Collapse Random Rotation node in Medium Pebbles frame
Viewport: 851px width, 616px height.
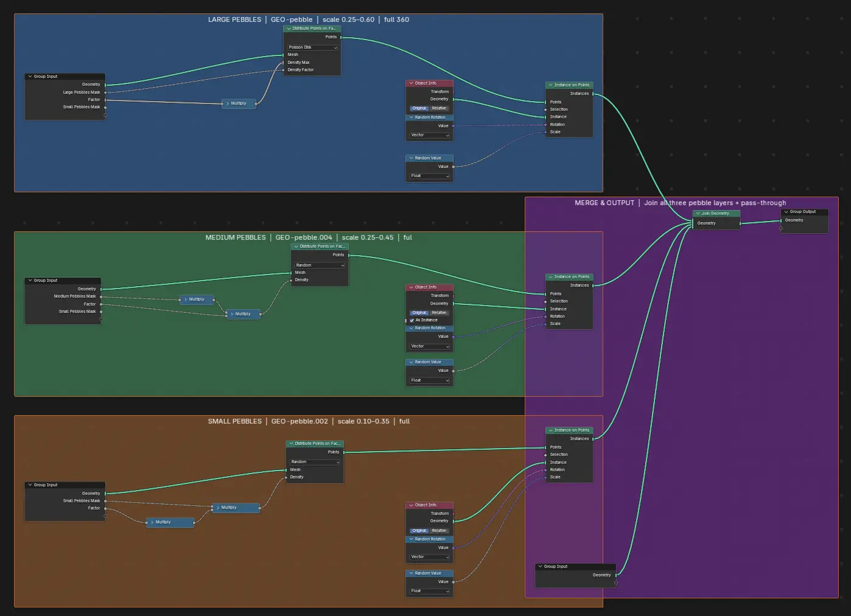(411, 328)
